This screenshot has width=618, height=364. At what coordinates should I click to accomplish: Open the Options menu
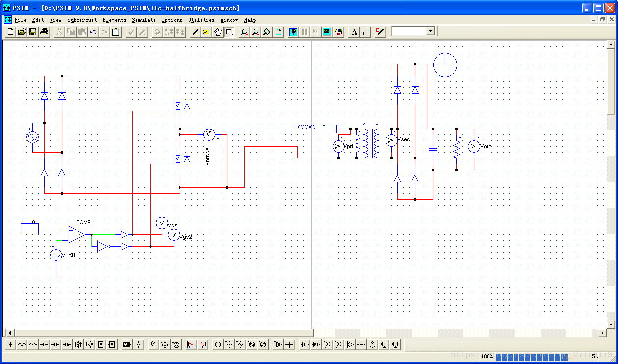click(172, 20)
